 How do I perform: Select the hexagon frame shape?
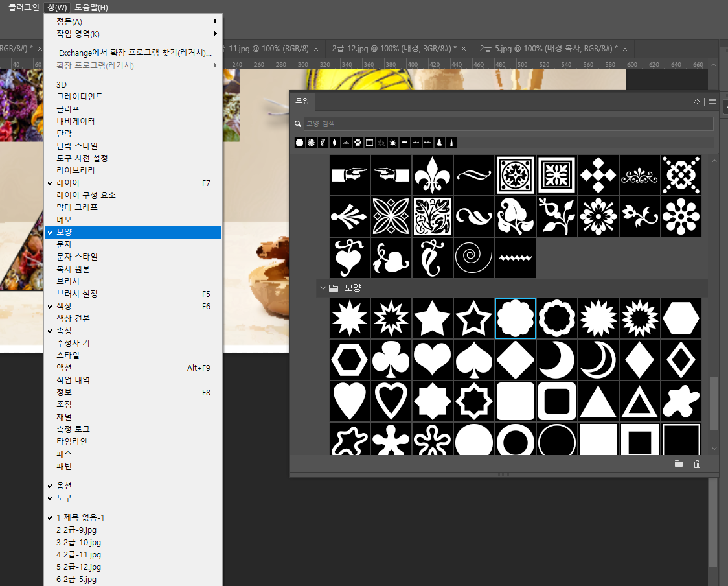click(x=350, y=360)
